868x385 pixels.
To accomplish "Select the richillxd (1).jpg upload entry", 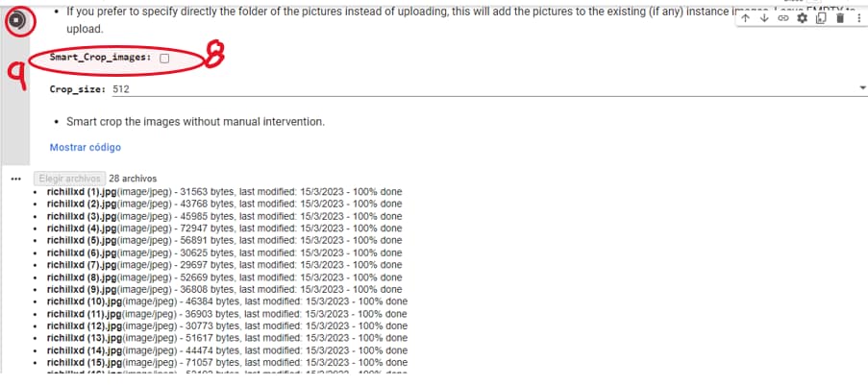I will (x=81, y=191).
